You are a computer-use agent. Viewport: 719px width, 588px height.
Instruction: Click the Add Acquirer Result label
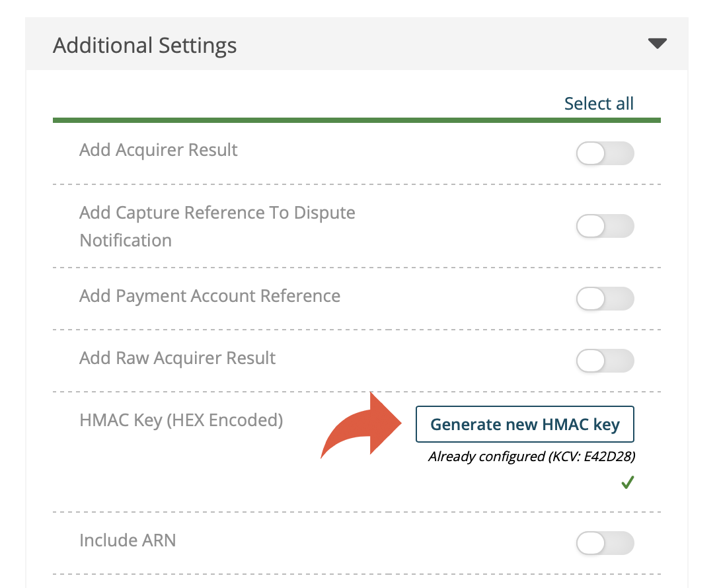tap(159, 151)
